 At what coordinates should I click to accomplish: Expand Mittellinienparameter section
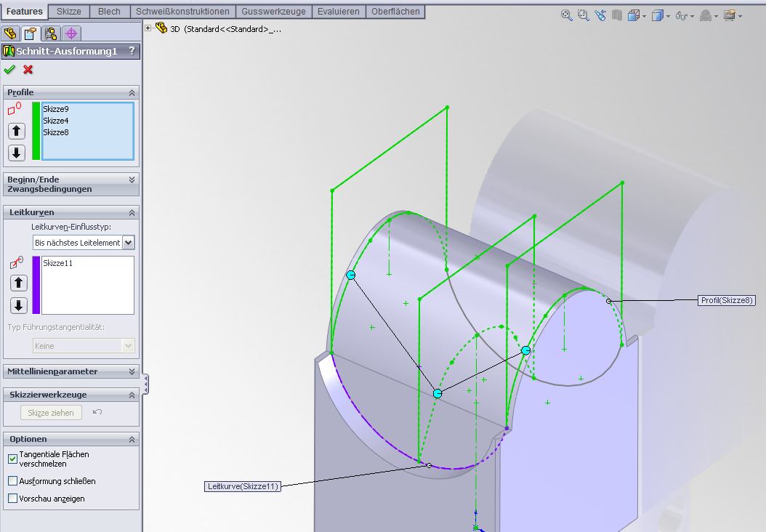tap(132, 371)
